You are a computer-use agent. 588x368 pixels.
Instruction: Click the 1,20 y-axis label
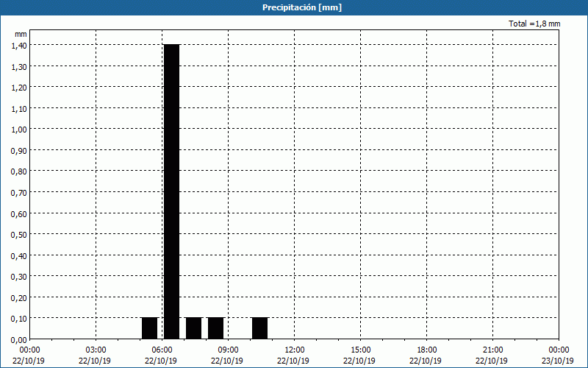[x=19, y=88]
